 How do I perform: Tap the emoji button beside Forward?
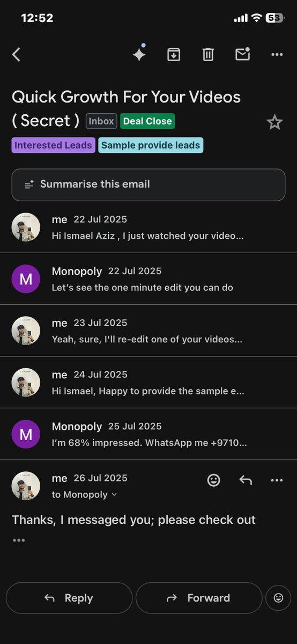(278, 598)
